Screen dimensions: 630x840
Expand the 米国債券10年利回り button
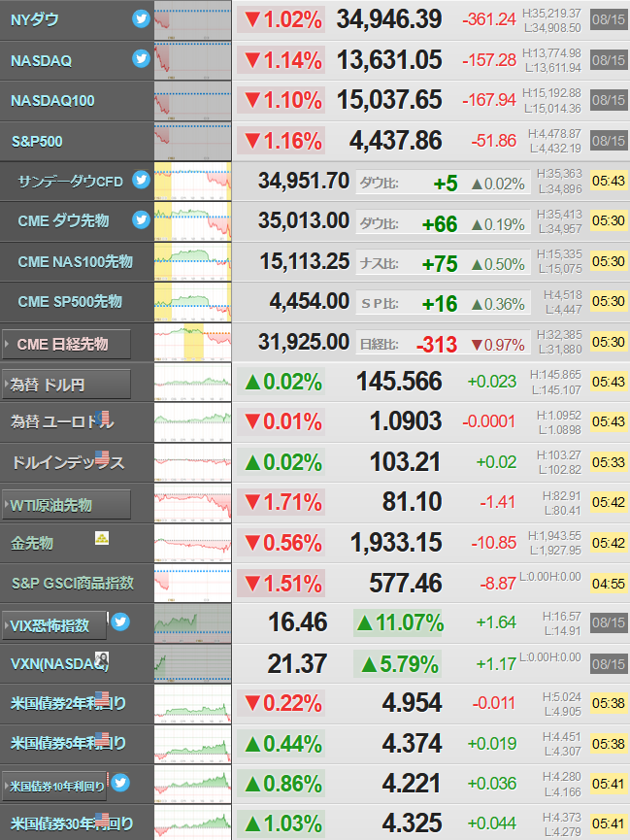point(54,786)
